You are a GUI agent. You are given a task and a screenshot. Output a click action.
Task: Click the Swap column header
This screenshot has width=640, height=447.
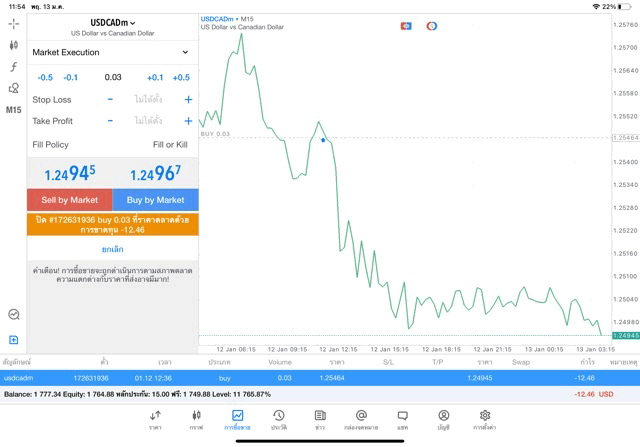click(520, 362)
